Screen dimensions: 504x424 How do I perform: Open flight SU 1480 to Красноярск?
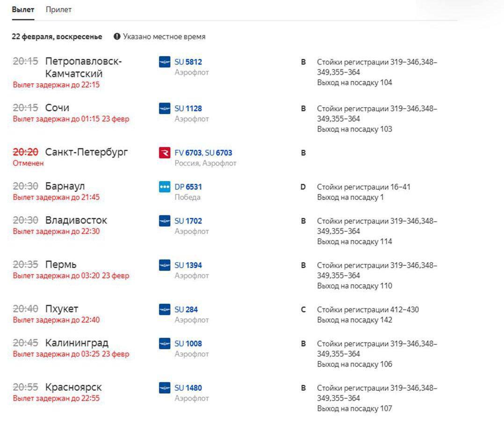point(188,388)
